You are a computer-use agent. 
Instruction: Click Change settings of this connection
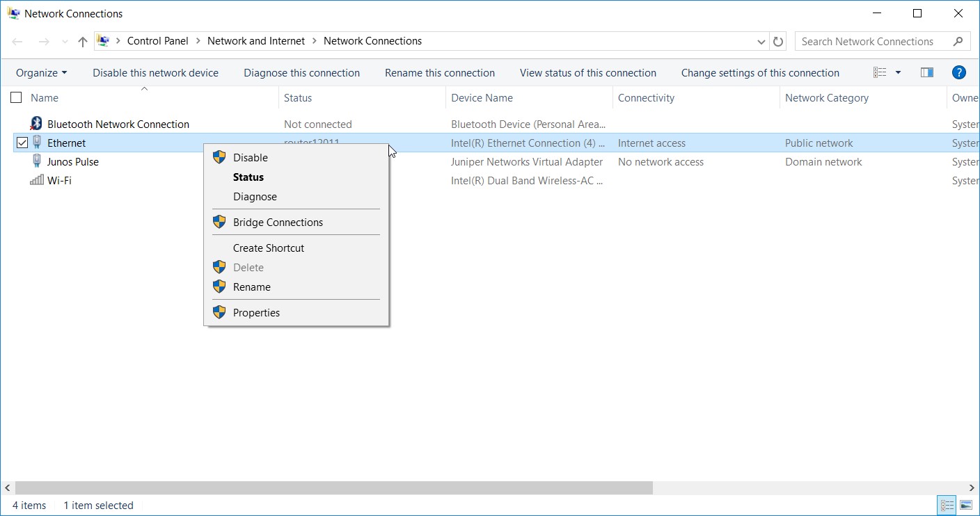pos(760,72)
